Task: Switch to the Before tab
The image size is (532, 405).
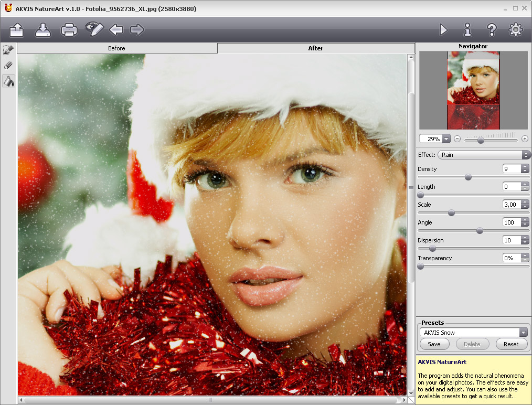Action: (x=116, y=48)
